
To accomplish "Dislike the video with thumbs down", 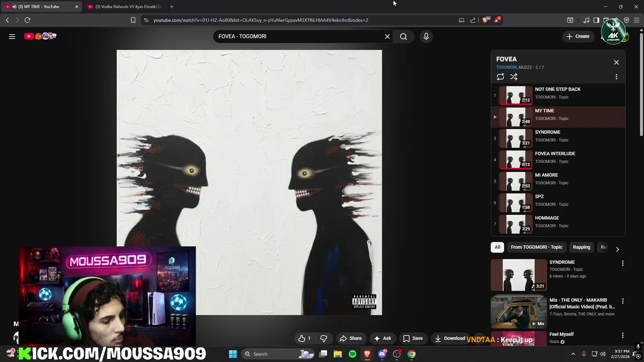I will pos(324,338).
